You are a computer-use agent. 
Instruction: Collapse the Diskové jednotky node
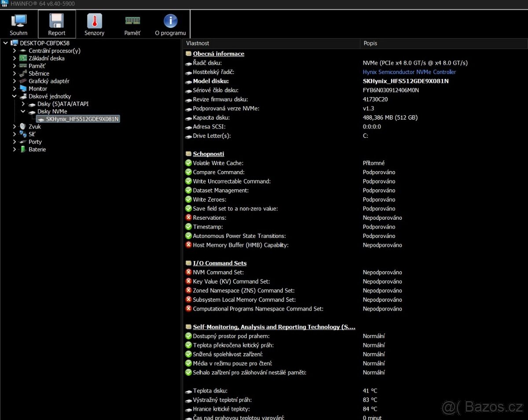(x=14, y=96)
